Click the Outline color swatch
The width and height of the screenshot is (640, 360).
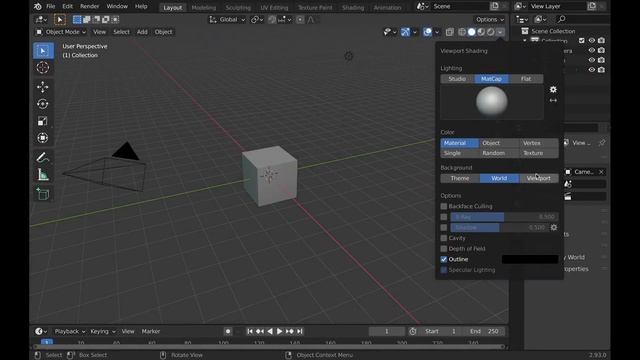530,259
